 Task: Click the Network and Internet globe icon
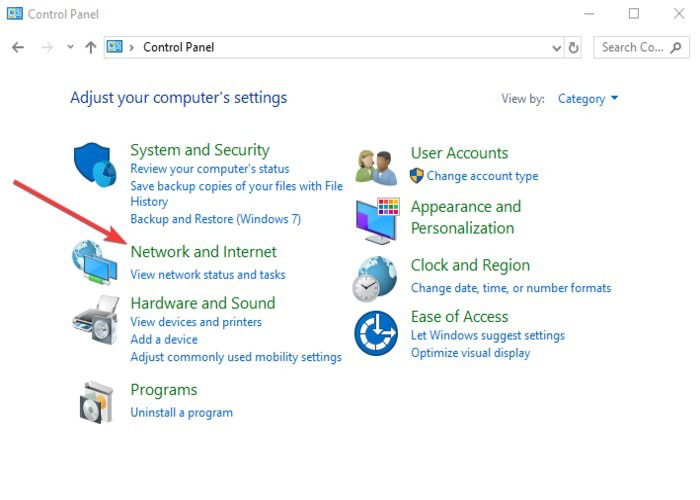pyautogui.click(x=95, y=262)
